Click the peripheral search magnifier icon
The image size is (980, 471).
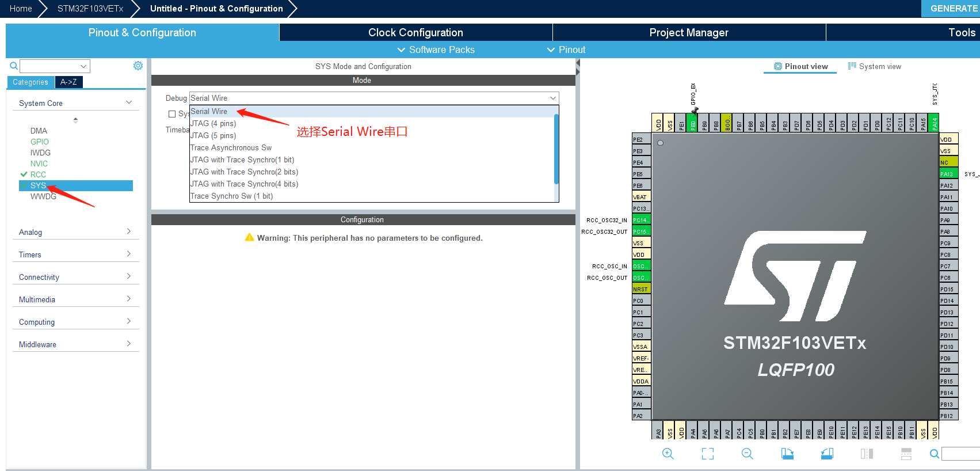(14, 66)
